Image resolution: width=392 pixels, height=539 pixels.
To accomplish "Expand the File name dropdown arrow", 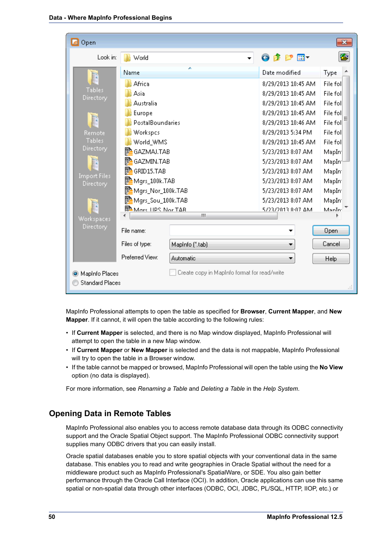I will pos(291,230).
